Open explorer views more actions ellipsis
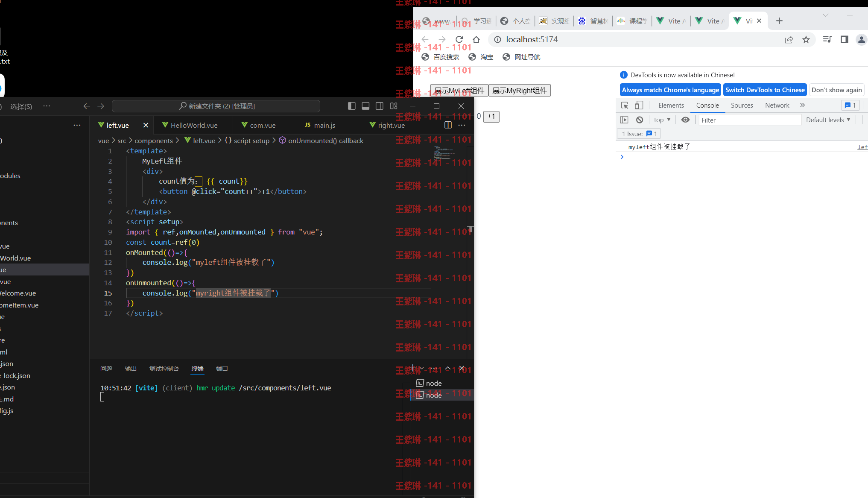 click(x=77, y=125)
